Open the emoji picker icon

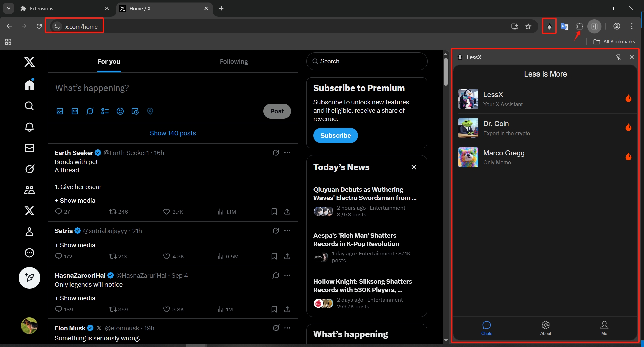click(120, 111)
